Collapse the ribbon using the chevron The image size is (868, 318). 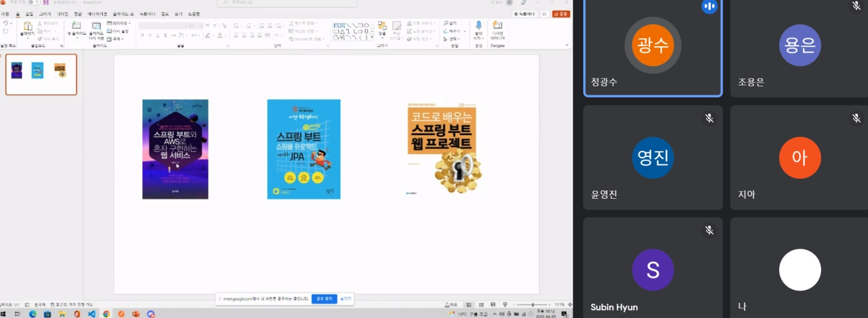[567, 45]
